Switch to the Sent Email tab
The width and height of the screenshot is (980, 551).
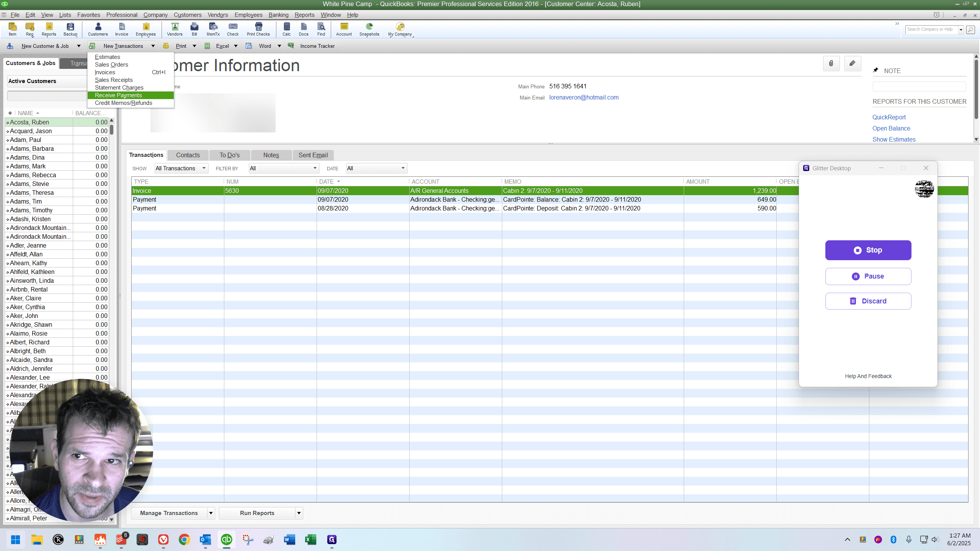click(x=313, y=155)
